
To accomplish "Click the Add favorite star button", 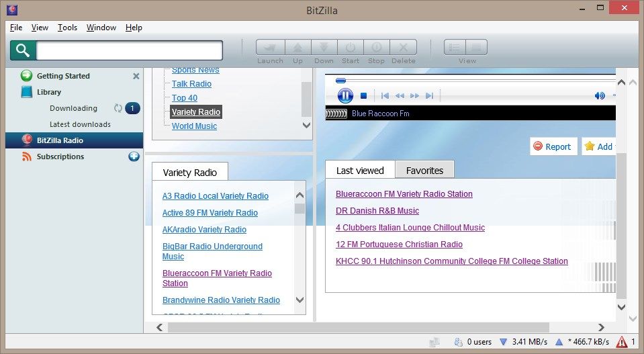I will point(598,146).
